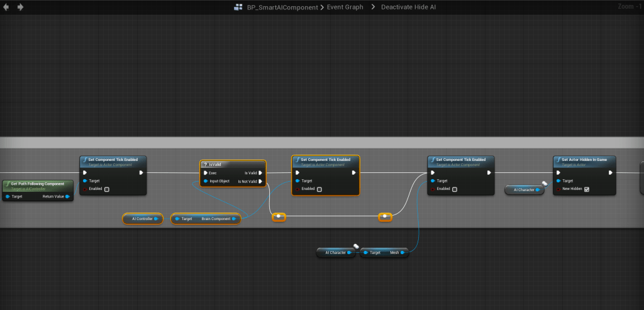This screenshot has width=644, height=310.
Task: Select the AI Controller variable node
Action: pyautogui.click(x=142, y=219)
